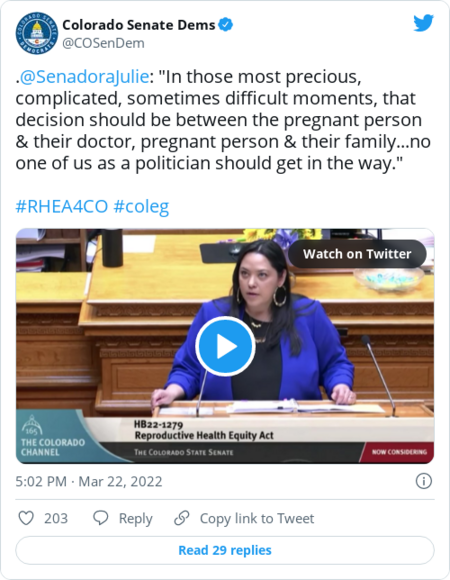This screenshot has height=580, width=450.
Task: Open the Colorado Senate Dems profile avatar
Action: coord(37,33)
